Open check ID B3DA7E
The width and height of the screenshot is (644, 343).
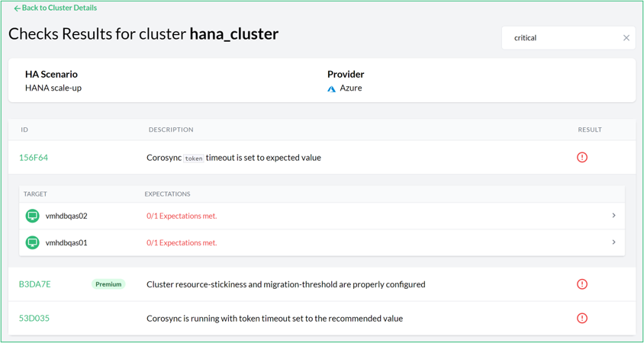tap(35, 284)
